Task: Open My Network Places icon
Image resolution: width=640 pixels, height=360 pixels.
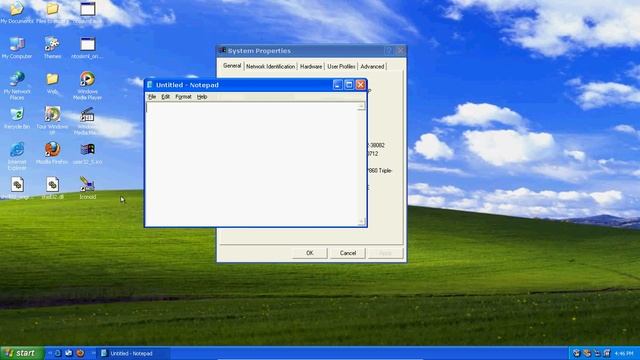Action: tap(17, 85)
